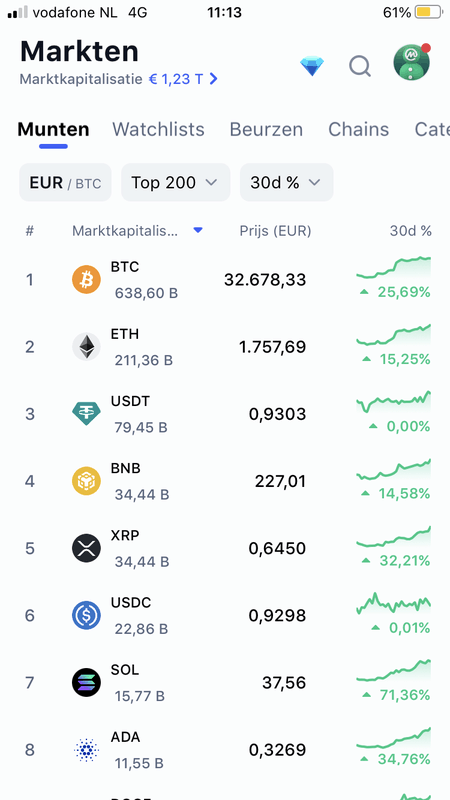Tap the blue diamond rewards icon
This screenshot has width=450, height=800.
click(312, 66)
